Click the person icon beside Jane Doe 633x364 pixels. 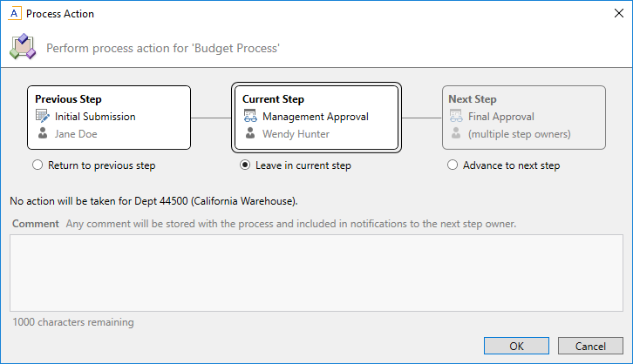[44, 134]
